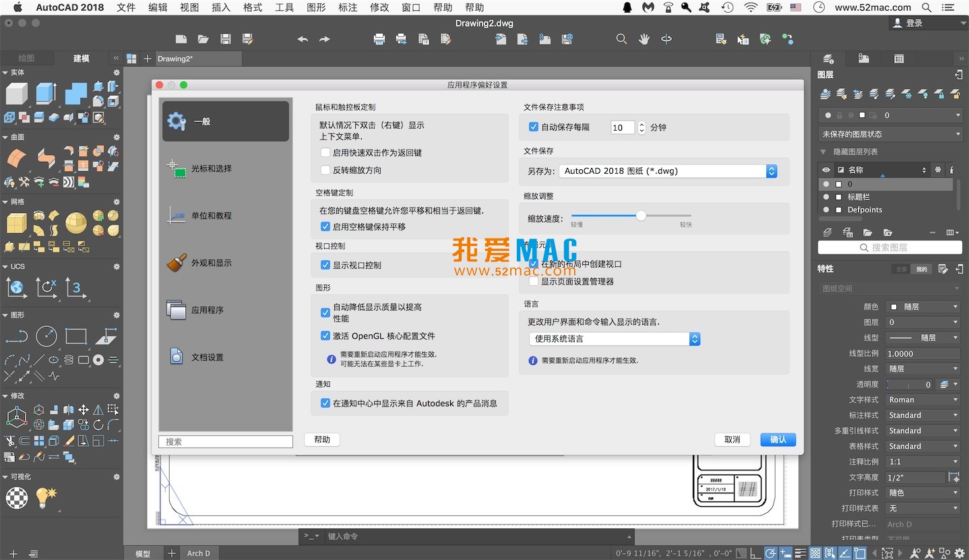969x560 pixels.
Task: Select the Trim scissors tool
Action: point(9,441)
